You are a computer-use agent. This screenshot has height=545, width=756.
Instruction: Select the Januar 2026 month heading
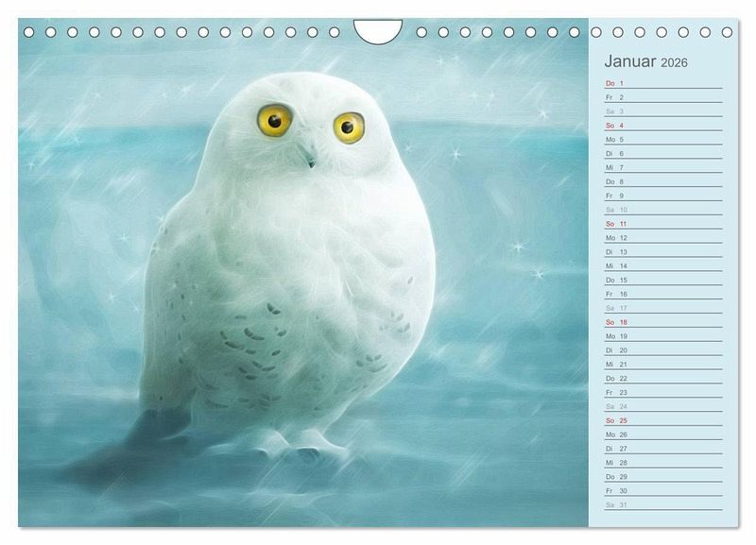(646, 62)
